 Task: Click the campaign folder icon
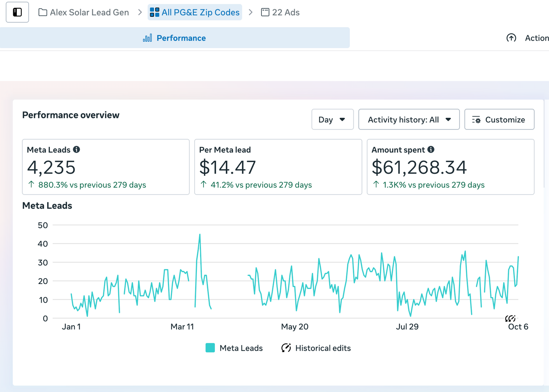coord(43,12)
